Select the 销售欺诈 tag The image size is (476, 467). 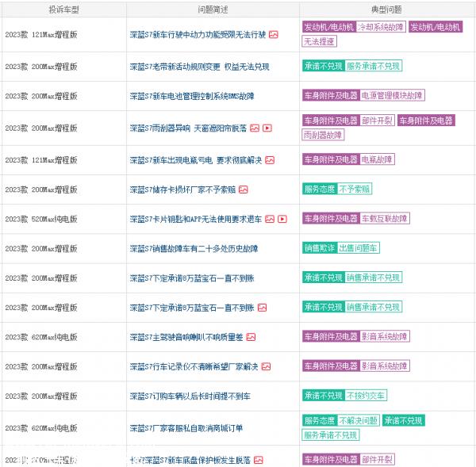(320, 248)
